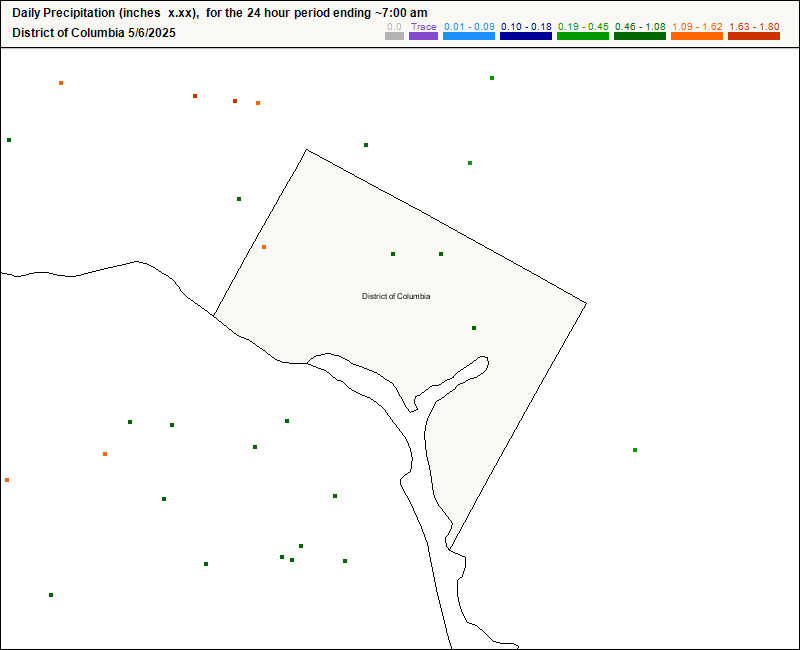The width and height of the screenshot is (800, 650).
Task: Click the lone green dot east of District
Action: (635, 450)
